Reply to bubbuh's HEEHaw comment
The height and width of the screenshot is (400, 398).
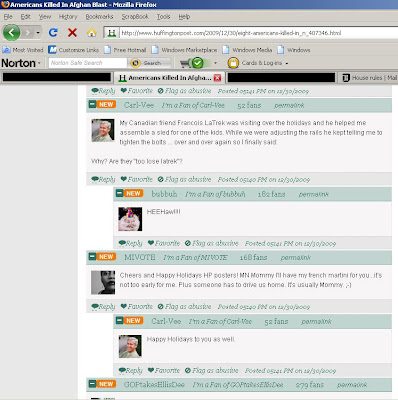130,243
